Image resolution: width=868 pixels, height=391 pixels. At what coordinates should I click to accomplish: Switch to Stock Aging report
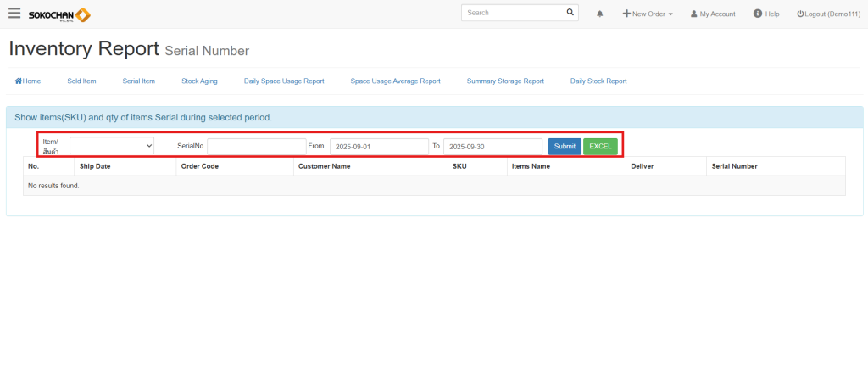tap(199, 81)
